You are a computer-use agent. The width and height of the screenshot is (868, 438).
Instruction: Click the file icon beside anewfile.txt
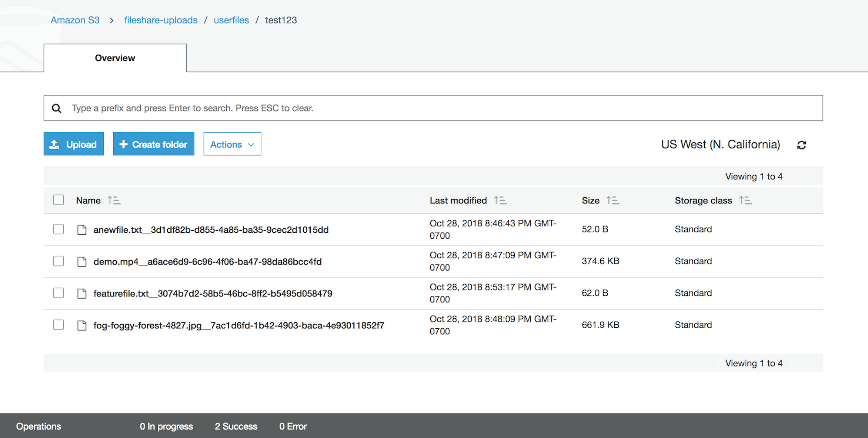pos(82,229)
